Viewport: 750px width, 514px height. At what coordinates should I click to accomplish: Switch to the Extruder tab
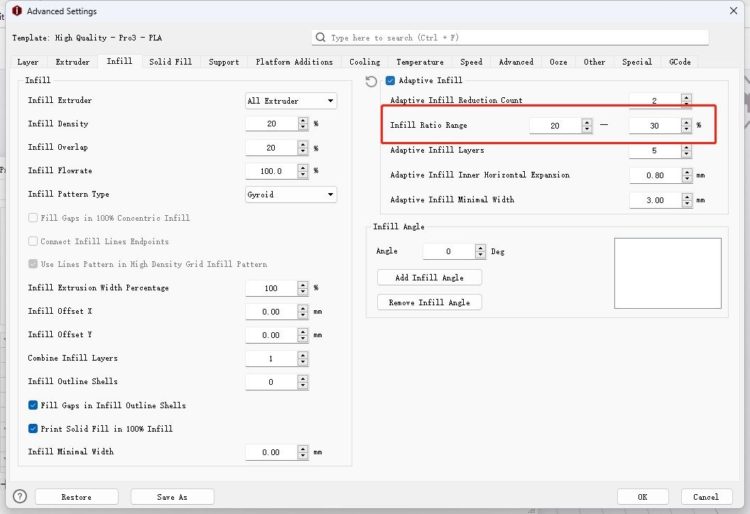pos(72,62)
